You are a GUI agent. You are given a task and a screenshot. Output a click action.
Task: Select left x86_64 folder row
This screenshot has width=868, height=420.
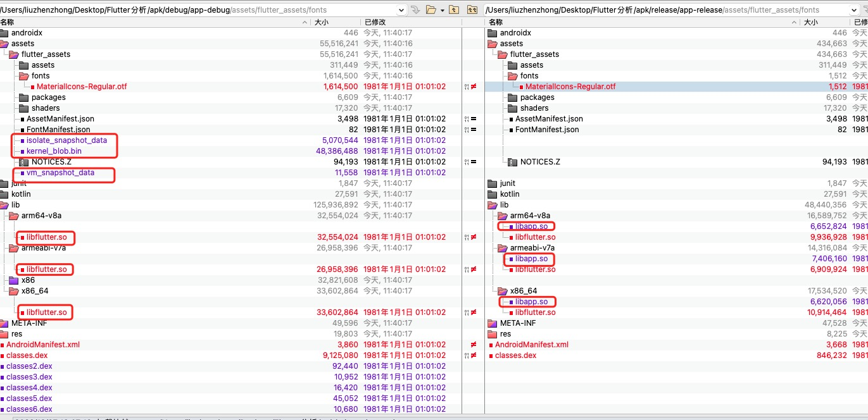pyautogui.click(x=35, y=291)
